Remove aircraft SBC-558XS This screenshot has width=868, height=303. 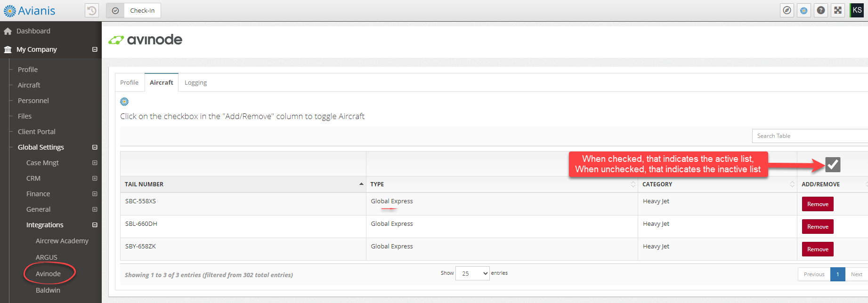click(818, 204)
